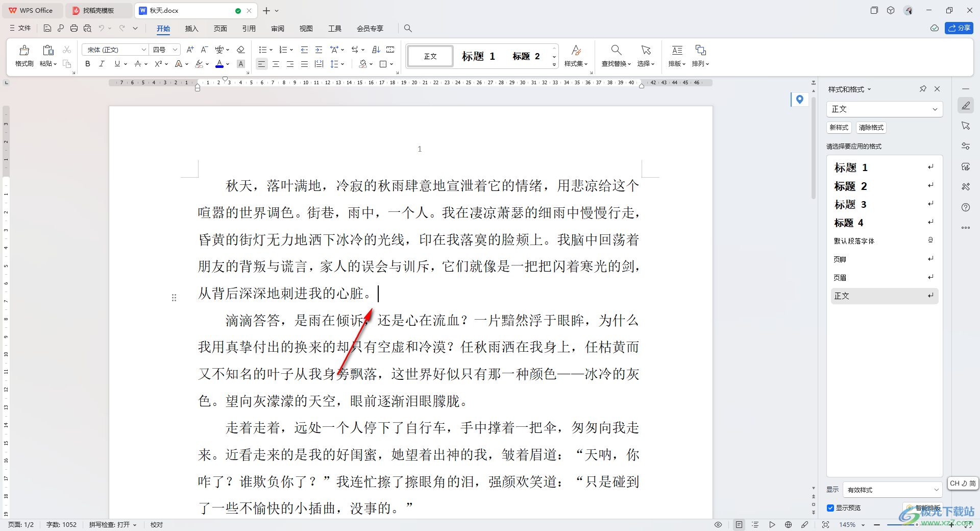
Task: Click the Clear Format (清除格式) button
Action: pos(871,128)
